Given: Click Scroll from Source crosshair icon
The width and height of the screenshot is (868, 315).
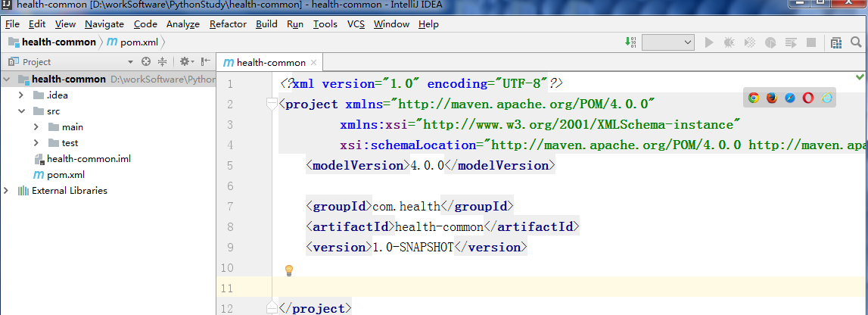Looking at the screenshot, I should (146, 61).
